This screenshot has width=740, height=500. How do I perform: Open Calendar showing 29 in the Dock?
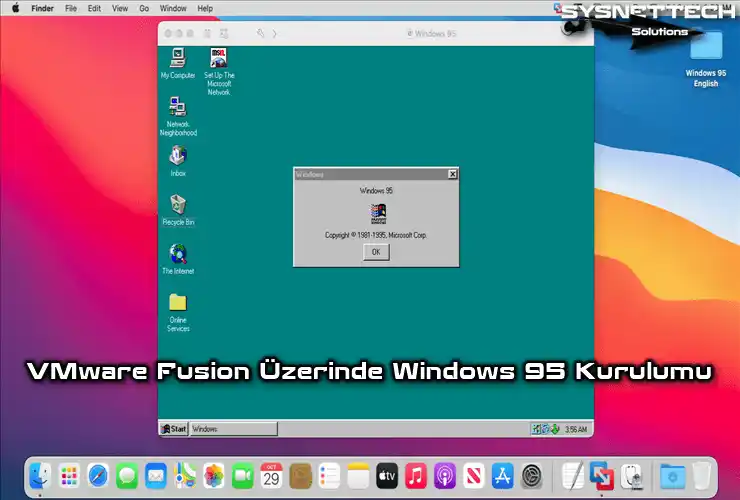tap(271, 475)
